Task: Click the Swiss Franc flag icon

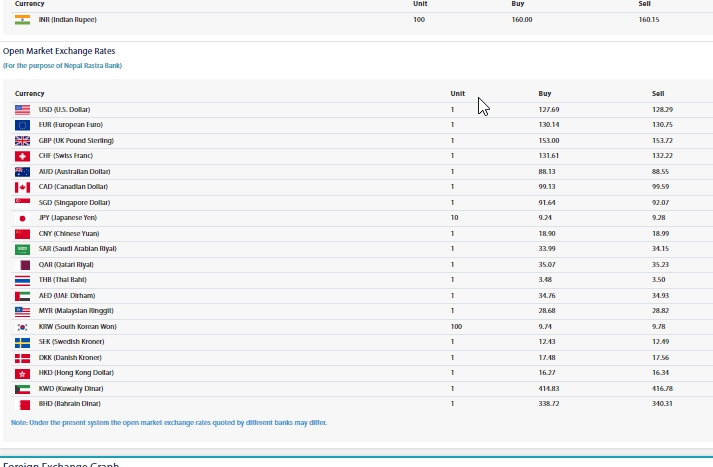Action: [x=22, y=156]
